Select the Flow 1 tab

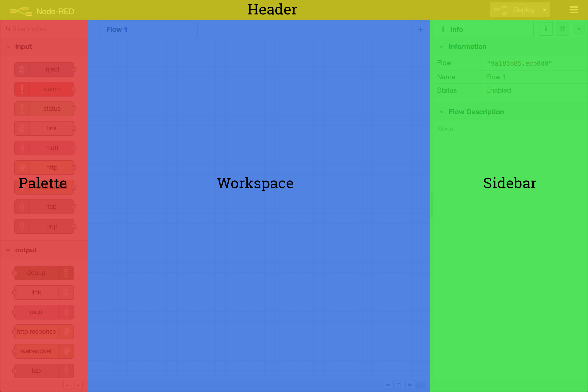[x=117, y=29]
